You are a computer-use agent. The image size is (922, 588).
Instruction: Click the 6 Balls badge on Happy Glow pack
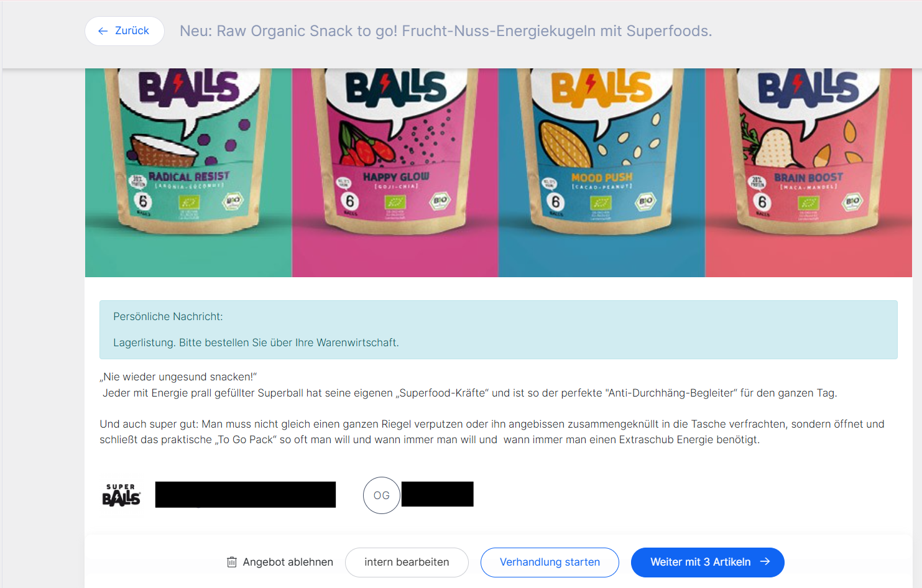click(350, 201)
